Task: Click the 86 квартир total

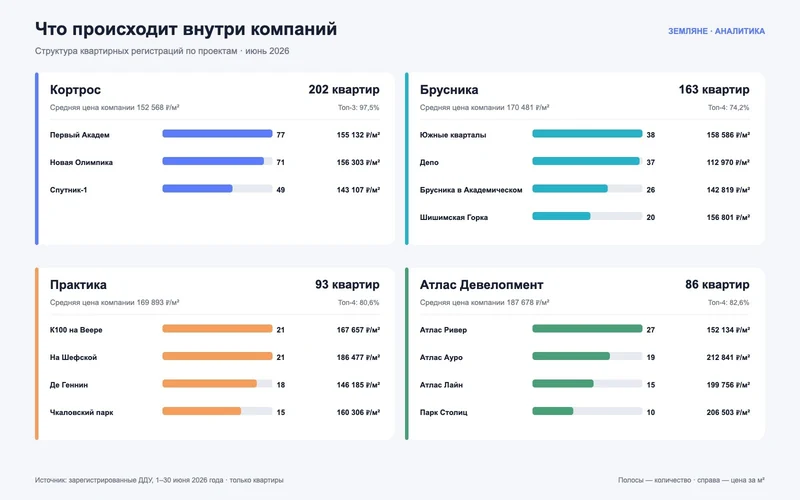Action: pyautogui.click(x=717, y=285)
